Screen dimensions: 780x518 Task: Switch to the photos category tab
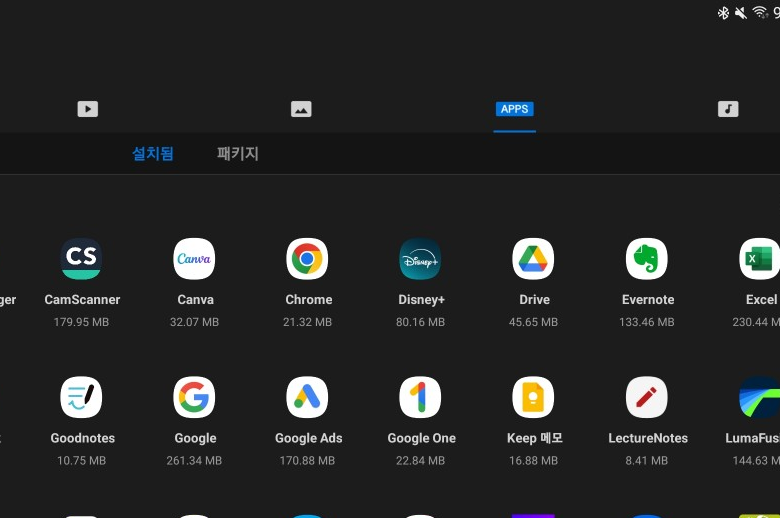[x=301, y=109]
